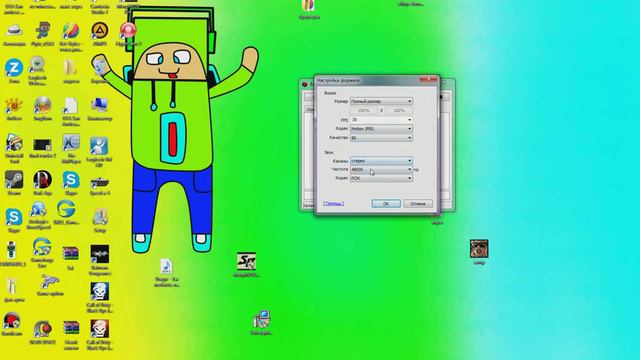Open the audio Кодек PCM dropdown
640x360 pixels.
pyautogui.click(x=381, y=178)
